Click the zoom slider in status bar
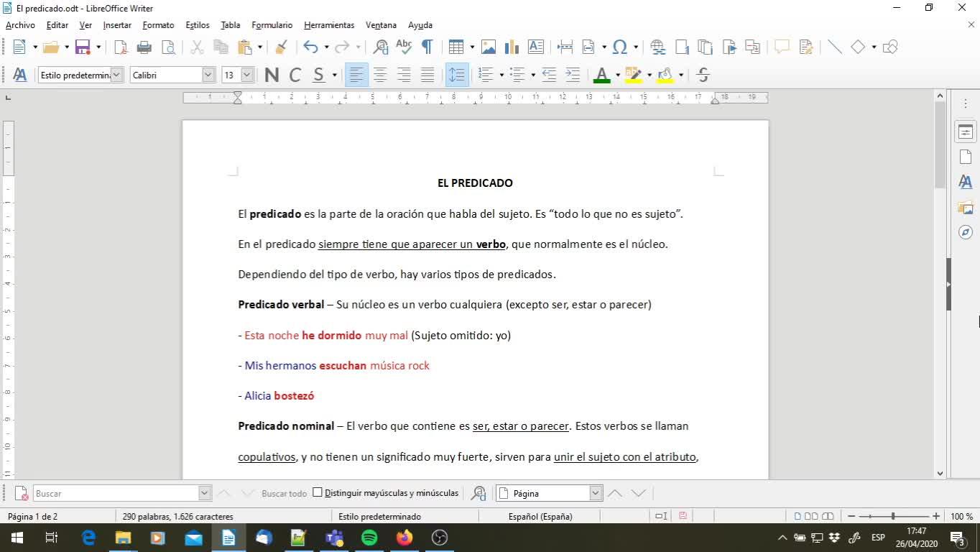Viewport: 980px width, 552px height. 892,516
